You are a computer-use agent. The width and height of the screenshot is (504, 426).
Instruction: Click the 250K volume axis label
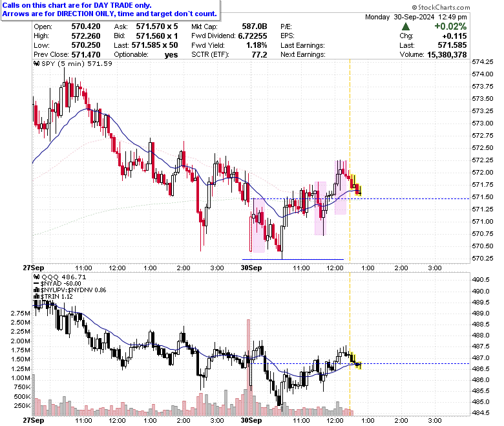click(22, 406)
